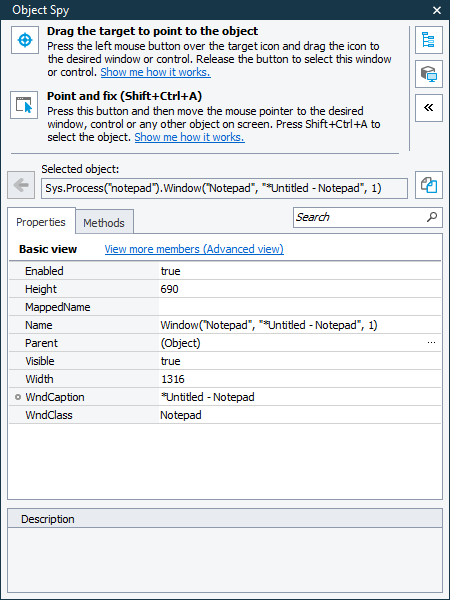
Task: Click the magnifier icon in Search box
Action: (x=432, y=217)
